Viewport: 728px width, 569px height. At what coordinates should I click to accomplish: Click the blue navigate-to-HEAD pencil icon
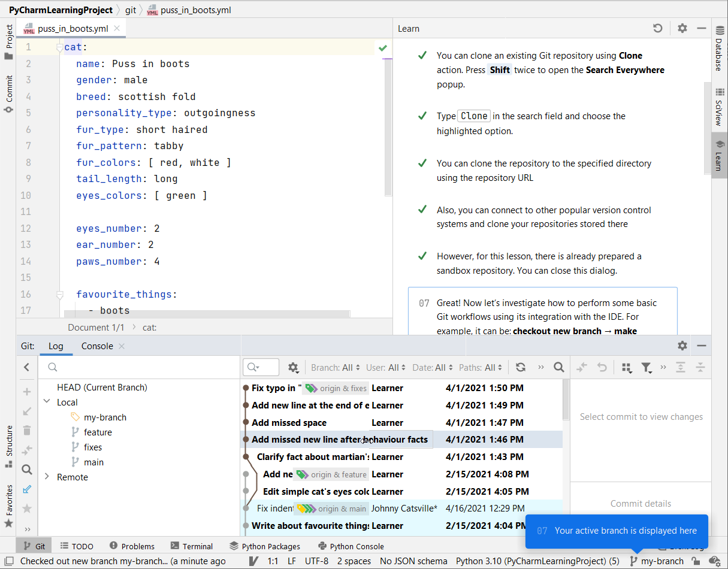point(26,489)
